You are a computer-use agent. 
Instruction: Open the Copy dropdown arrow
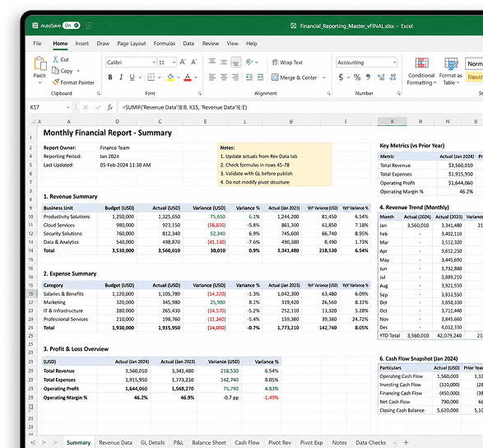tap(78, 71)
